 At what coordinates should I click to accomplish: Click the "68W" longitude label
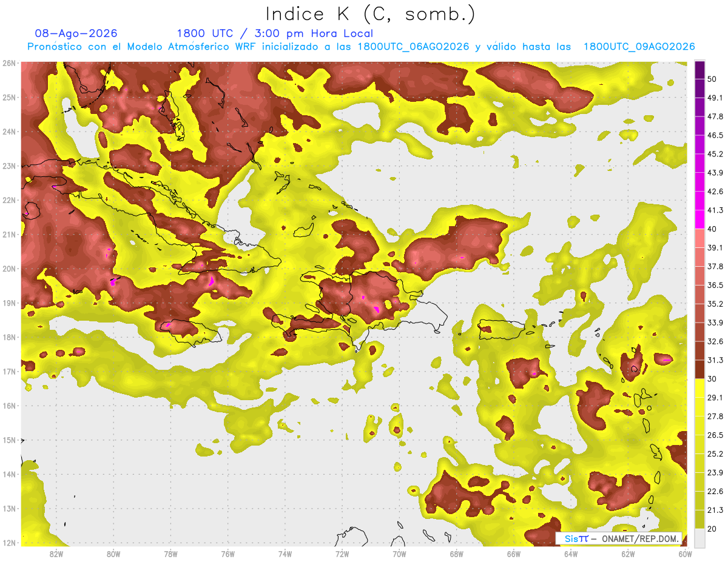(457, 554)
